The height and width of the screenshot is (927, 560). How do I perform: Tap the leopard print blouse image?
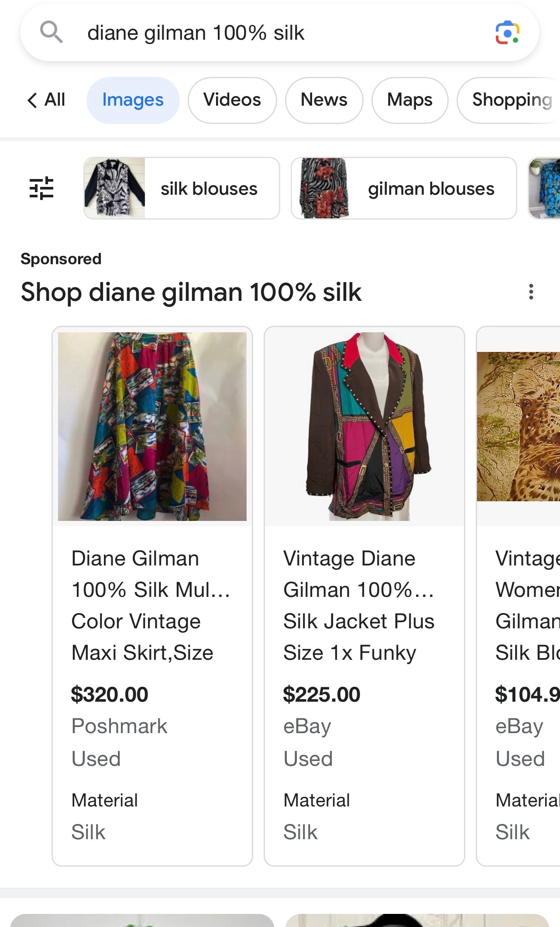pos(519,426)
